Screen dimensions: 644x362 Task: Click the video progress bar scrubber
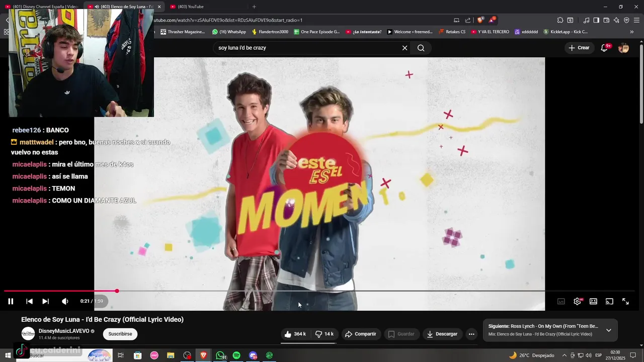tap(117, 291)
